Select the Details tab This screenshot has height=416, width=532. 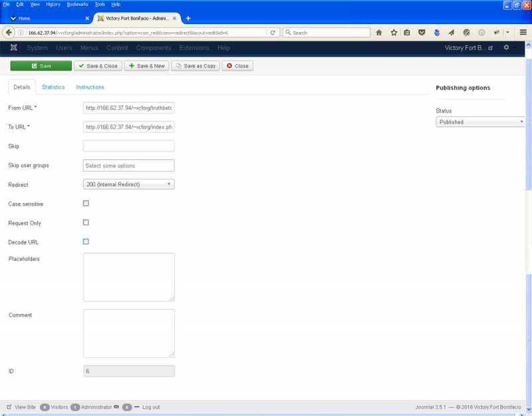click(22, 87)
